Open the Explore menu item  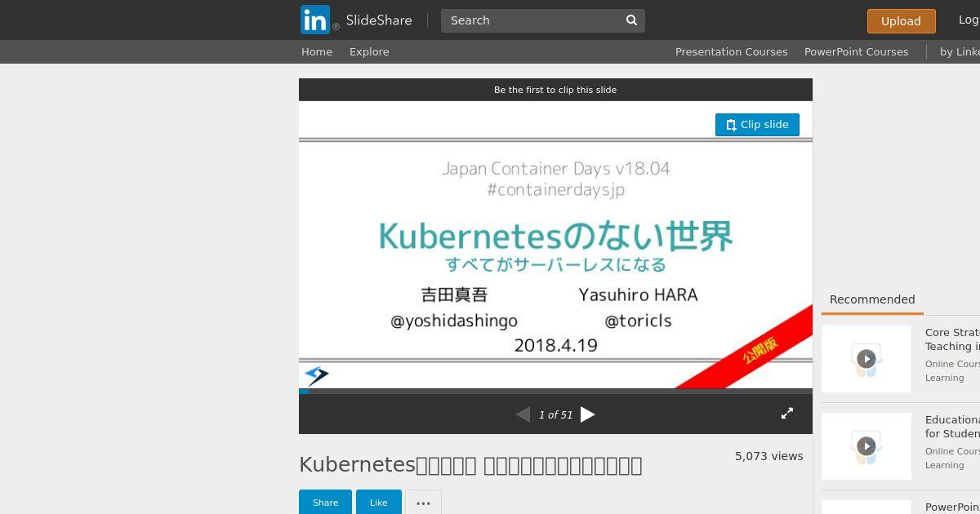click(x=369, y=51)
